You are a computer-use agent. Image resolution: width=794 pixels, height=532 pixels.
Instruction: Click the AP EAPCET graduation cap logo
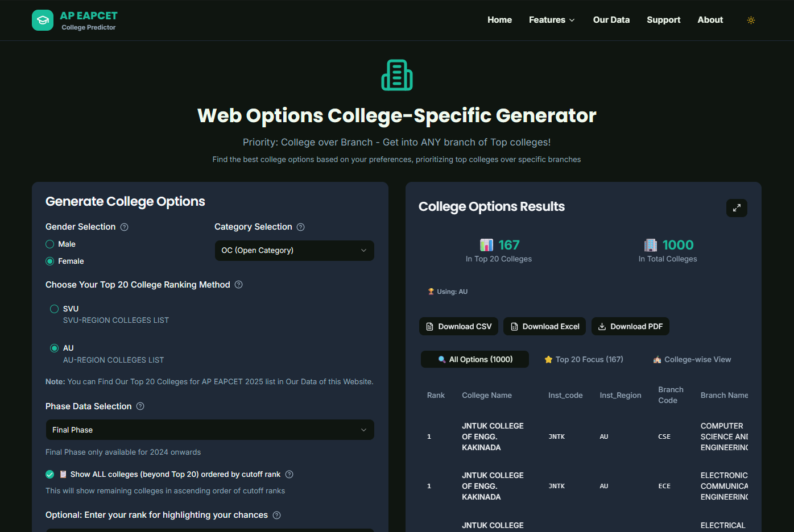tap(43, 20)
